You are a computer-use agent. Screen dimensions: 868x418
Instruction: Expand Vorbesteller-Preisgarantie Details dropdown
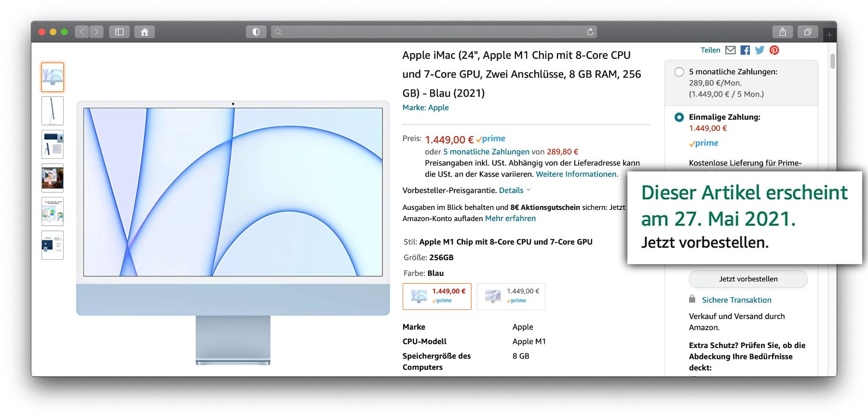pyautogui.click(x=515, y=191)
